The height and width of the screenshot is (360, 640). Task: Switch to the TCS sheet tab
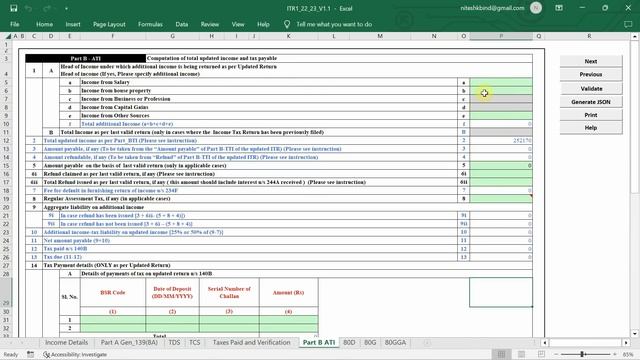195,342
